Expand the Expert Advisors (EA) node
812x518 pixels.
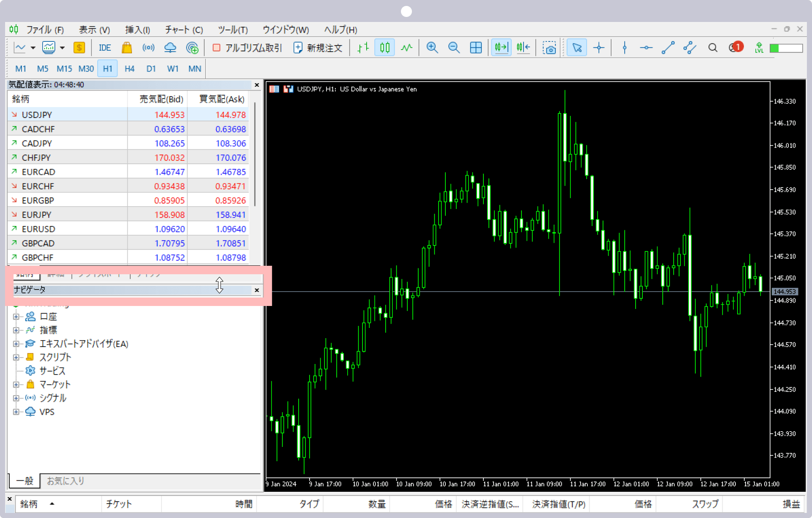16,344
